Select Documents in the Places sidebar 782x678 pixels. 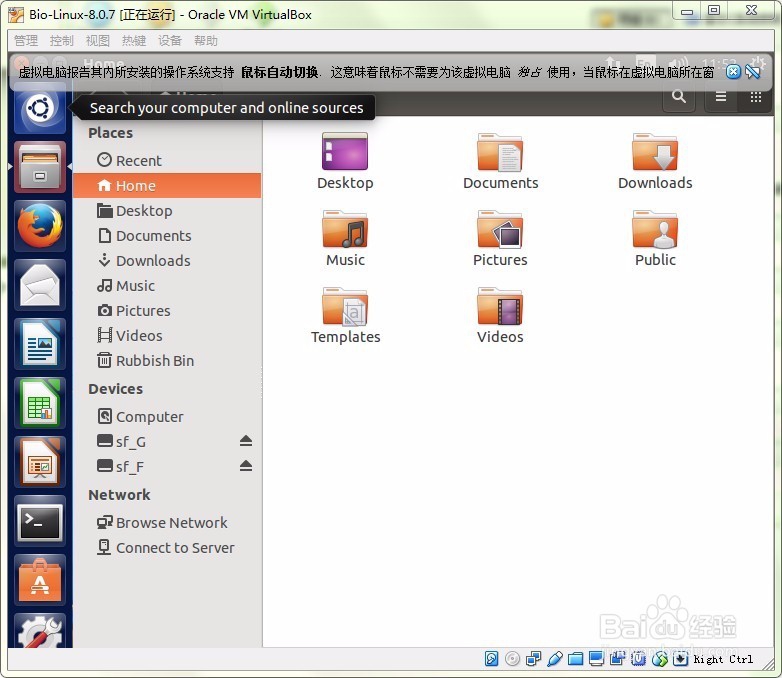pyautogui.click(x=167, y=235)
